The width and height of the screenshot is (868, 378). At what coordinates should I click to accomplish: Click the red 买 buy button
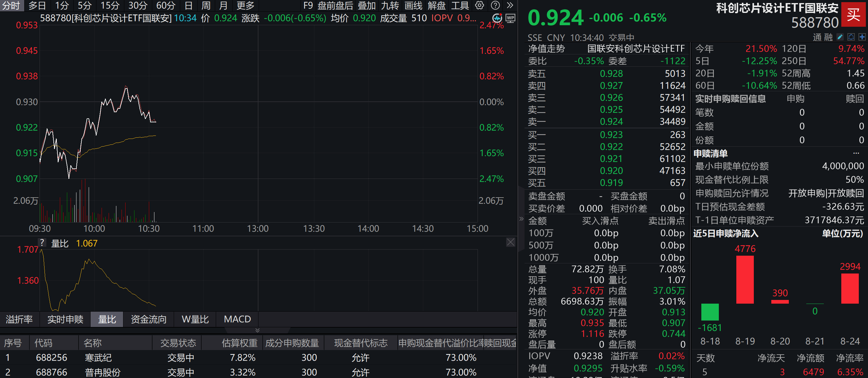[854, 14]
